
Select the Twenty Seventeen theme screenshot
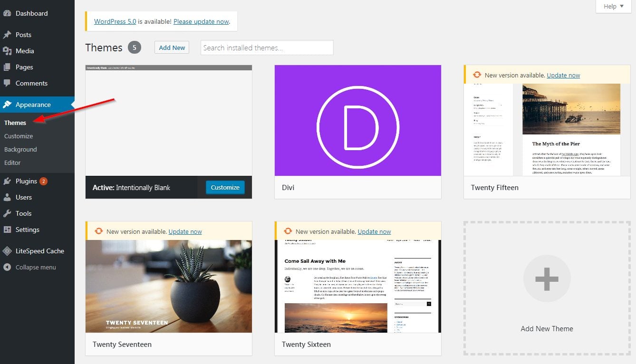(169, 286)
